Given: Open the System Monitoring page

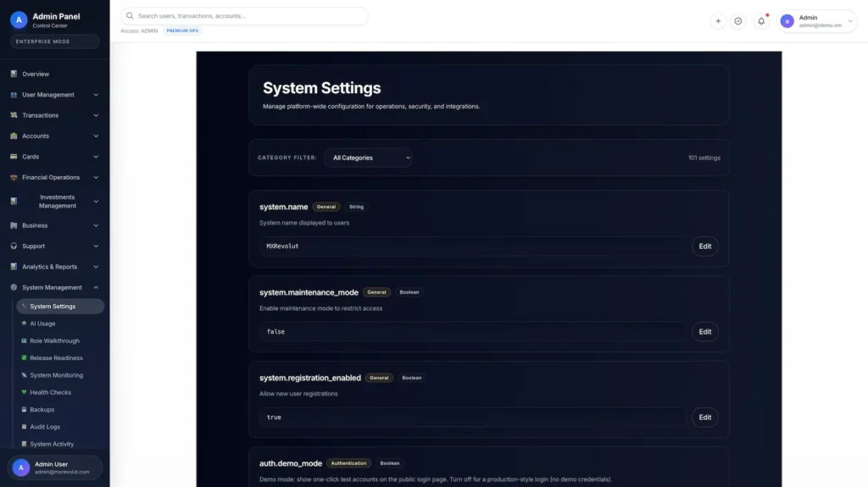Looking at the screenshot, I should (x=60, y=374).
